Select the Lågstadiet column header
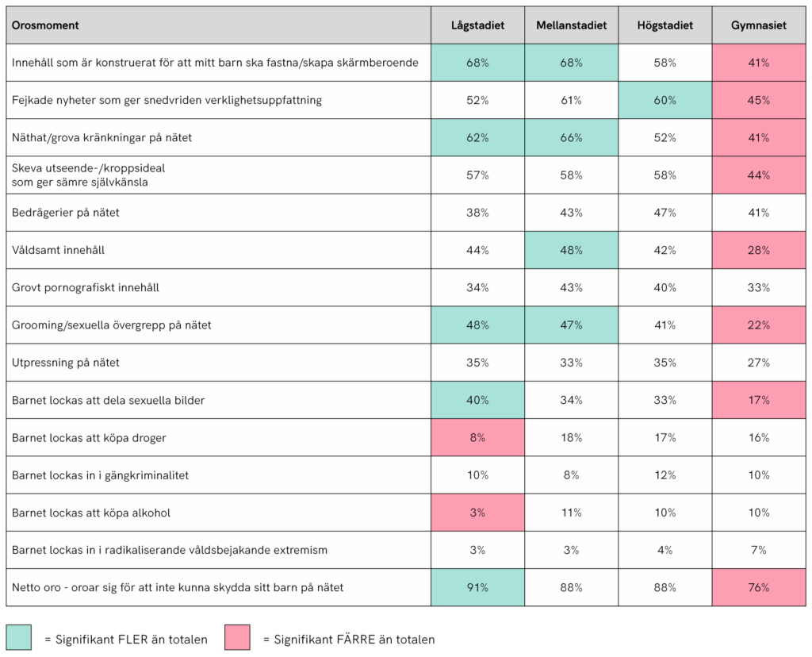The image size is (812, 657). click(x=477, y=25)
